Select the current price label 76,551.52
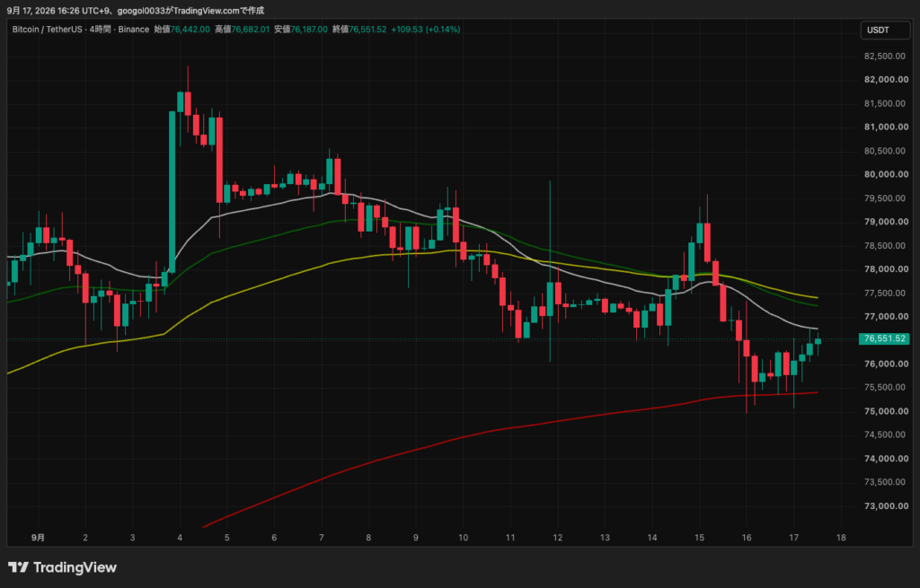920x588 pixels. [884, 338]
